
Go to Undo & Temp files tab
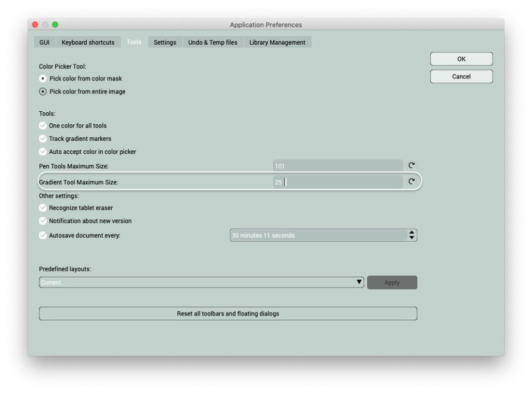coord(212,43)
